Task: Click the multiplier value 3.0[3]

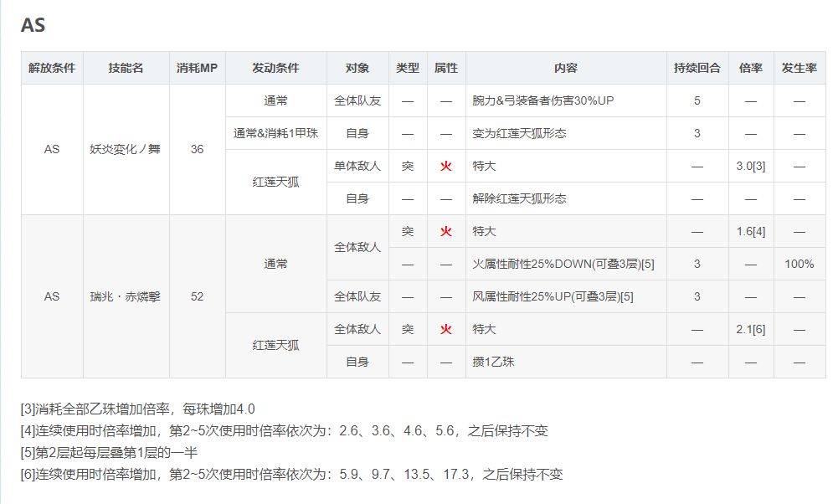Action: [751, 166]
